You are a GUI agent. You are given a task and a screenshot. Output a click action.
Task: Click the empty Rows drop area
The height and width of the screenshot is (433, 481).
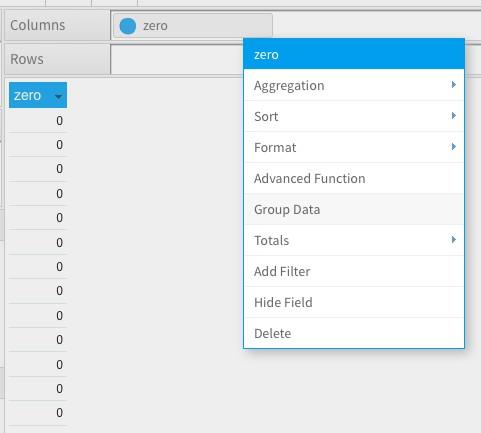[177, 59]
